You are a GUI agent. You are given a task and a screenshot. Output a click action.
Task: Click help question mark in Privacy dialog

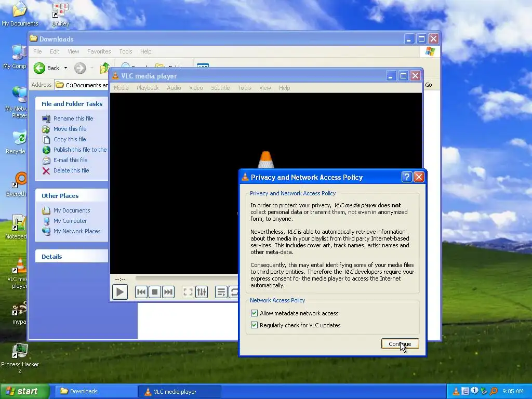pyautogui.click(x=406, y=177)
